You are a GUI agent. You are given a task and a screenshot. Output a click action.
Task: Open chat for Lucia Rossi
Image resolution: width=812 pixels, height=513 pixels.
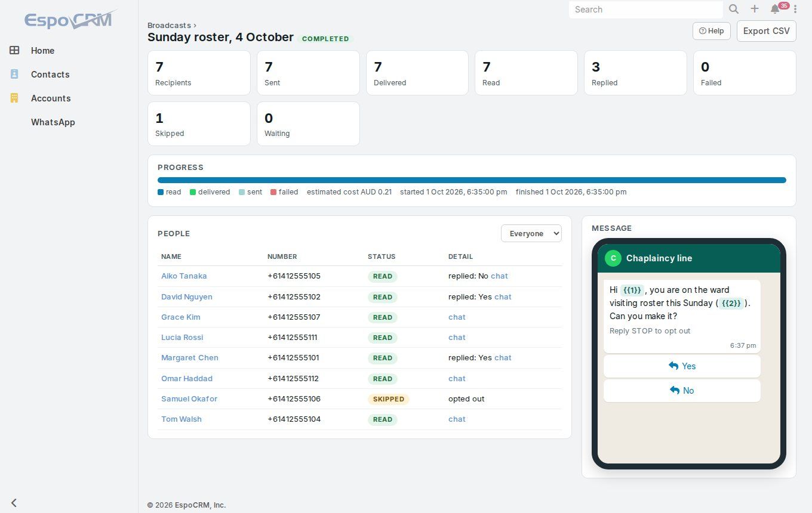[x=457, y=338]
